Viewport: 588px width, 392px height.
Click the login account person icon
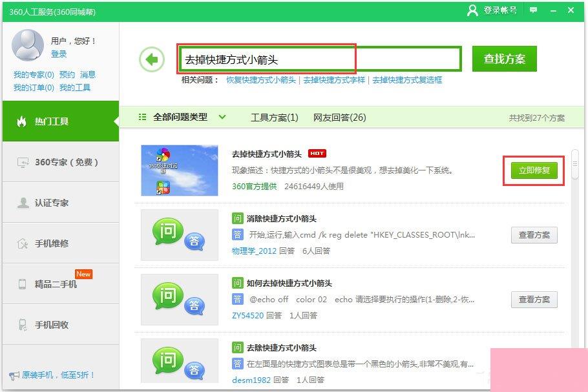472,10
